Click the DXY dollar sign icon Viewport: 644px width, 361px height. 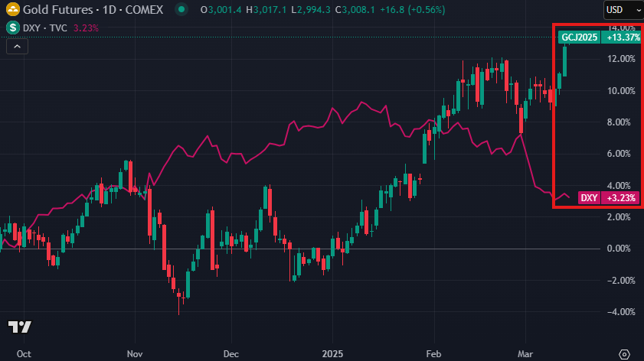coord(13,27)
